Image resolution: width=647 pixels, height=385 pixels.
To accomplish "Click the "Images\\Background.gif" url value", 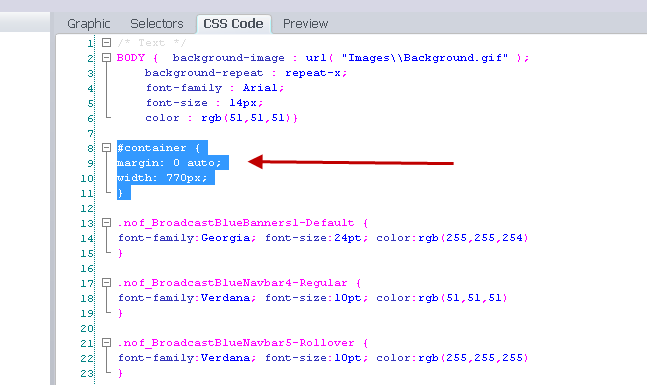I will tap(425, 58).
